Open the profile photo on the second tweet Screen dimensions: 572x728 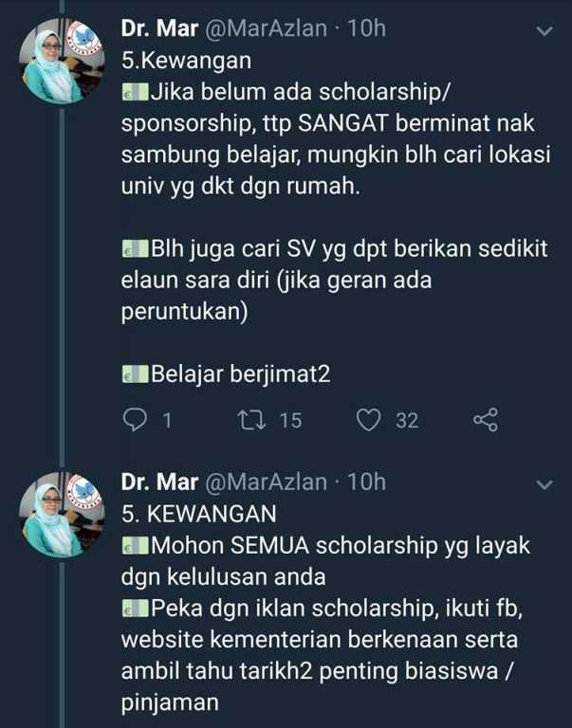point(62,513)
